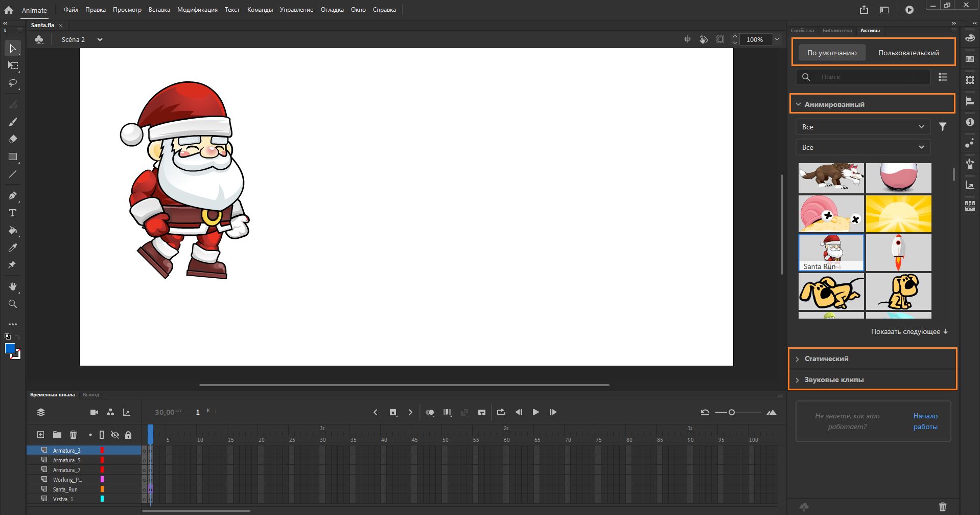The width and height of the screenshot is (980, 515).
Task: Select the Eraser tool
Action: click(x=13, y=139)
